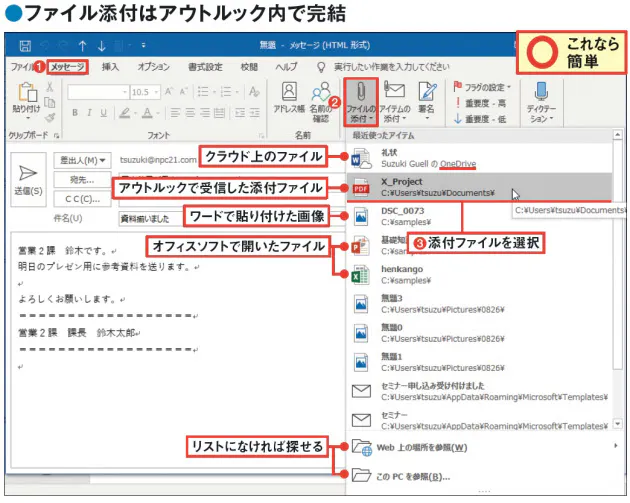Toggle Bold formatting
The image size is (630, 503).
click(x=75, y=113)
